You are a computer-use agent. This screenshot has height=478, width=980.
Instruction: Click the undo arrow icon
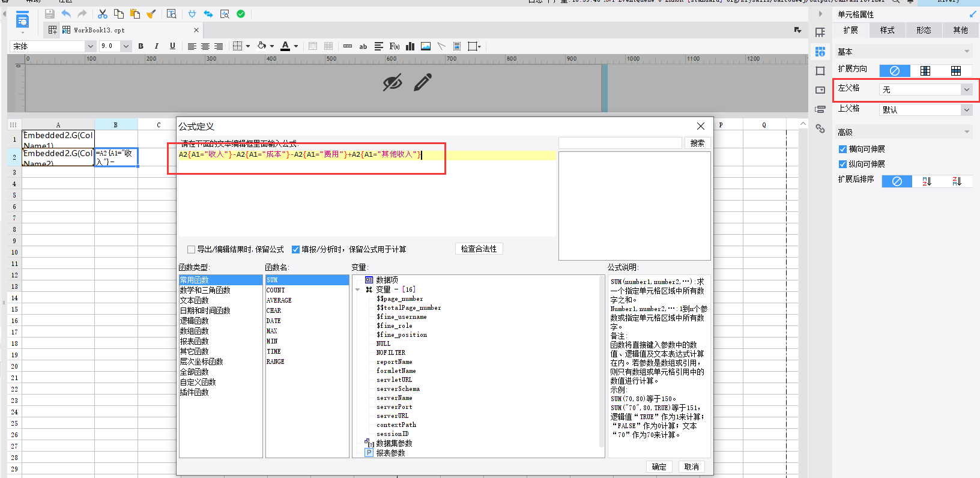66,14
